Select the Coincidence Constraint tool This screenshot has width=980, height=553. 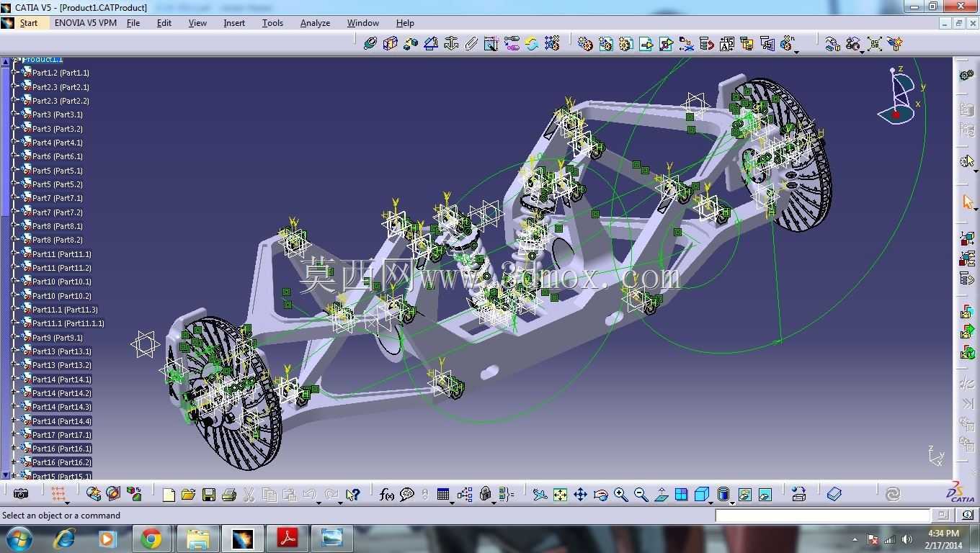click(370, 44)
